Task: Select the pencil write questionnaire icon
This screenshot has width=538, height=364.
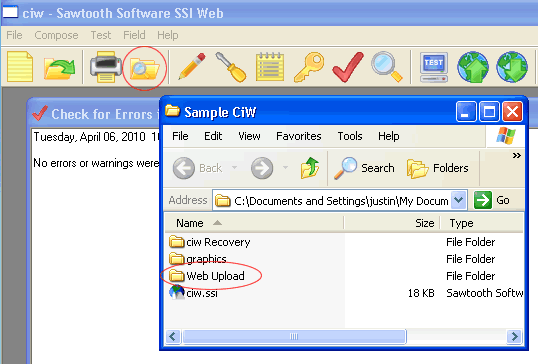Action: [192, 66]
